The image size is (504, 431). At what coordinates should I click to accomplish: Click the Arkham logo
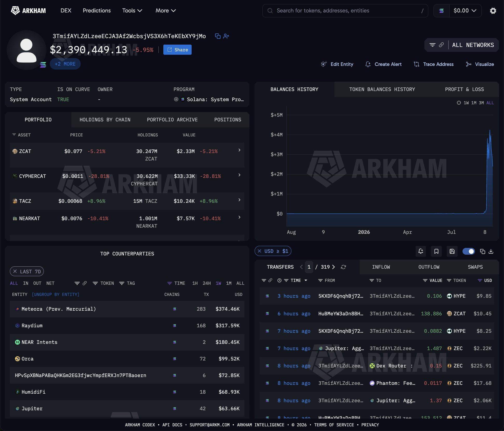28,11
